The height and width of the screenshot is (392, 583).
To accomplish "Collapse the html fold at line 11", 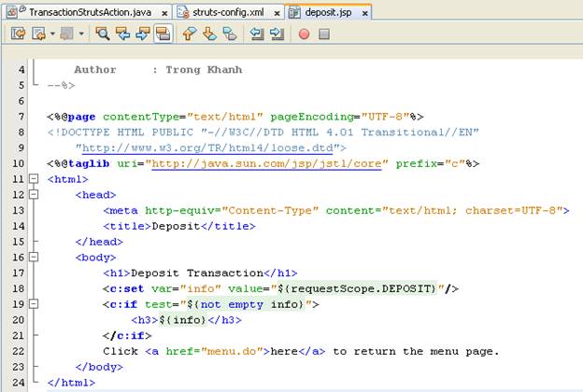I will (x=34, y=178).
